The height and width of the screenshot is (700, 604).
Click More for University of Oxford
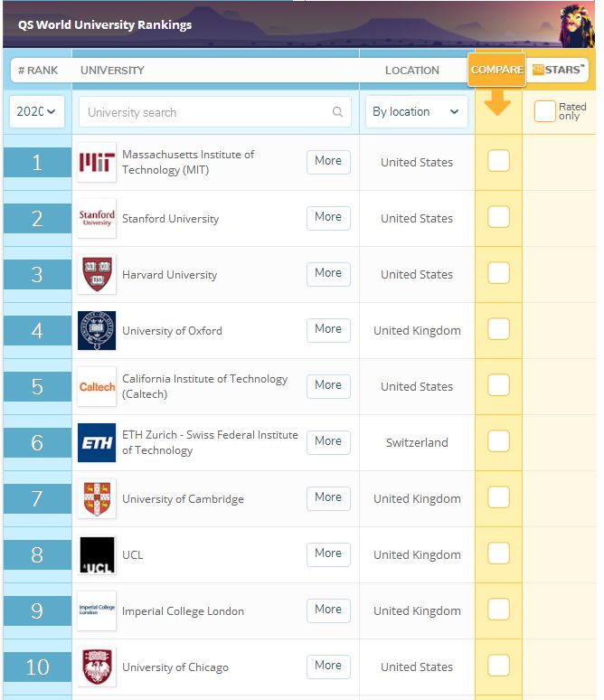click(x=328, y=330)
